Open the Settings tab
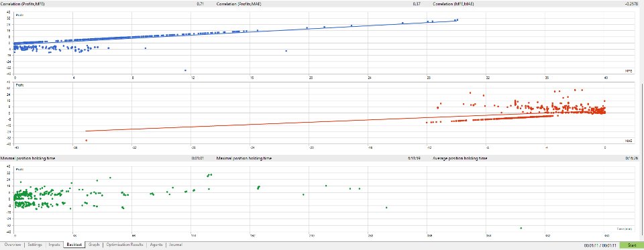 click(36, 245)
